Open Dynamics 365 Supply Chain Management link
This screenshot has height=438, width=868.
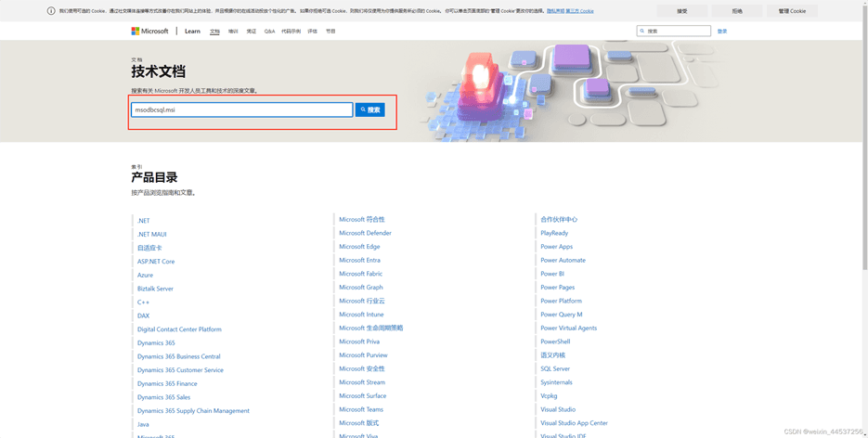(193, 411)
